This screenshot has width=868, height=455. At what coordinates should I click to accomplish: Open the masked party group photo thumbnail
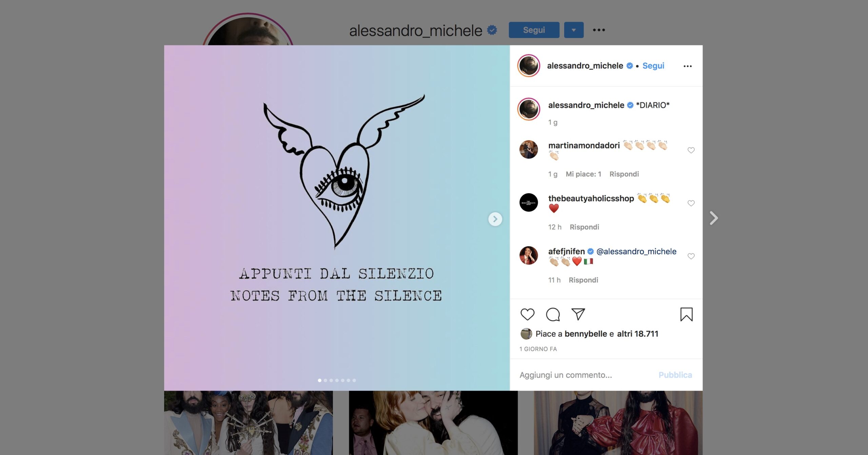click(249, 423)
